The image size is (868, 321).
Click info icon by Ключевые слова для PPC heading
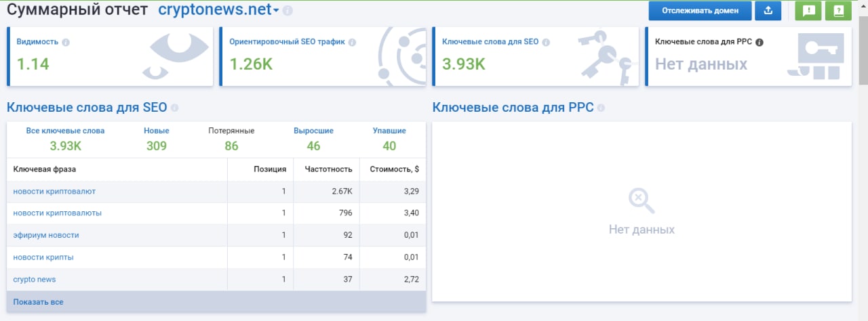click(601, 108)
